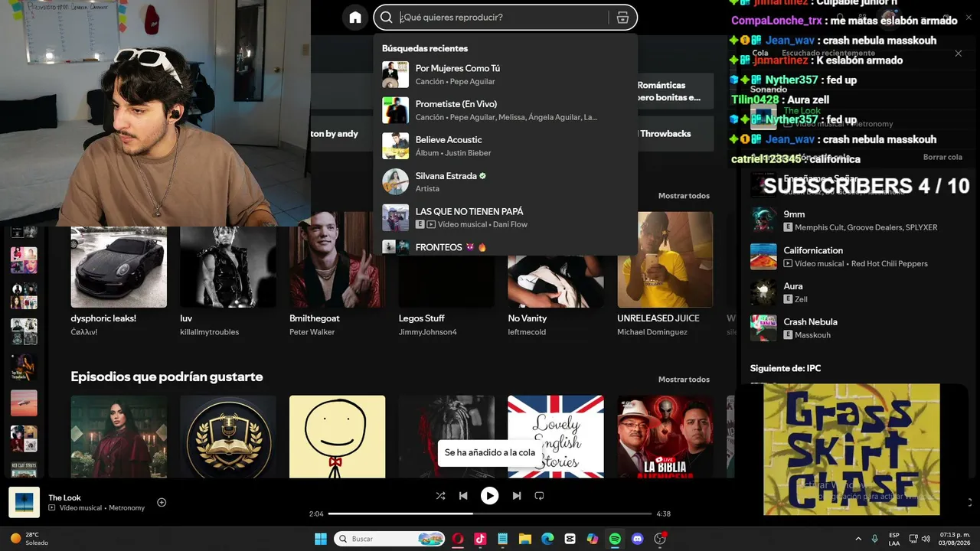Skip to the next track
980x551 pixels.
pos(517,496)
